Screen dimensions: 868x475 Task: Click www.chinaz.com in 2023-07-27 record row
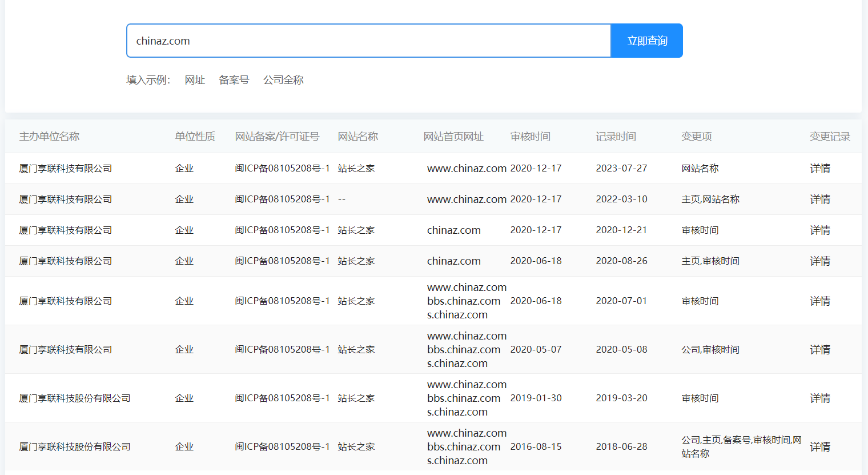click(x=467, y=169)
